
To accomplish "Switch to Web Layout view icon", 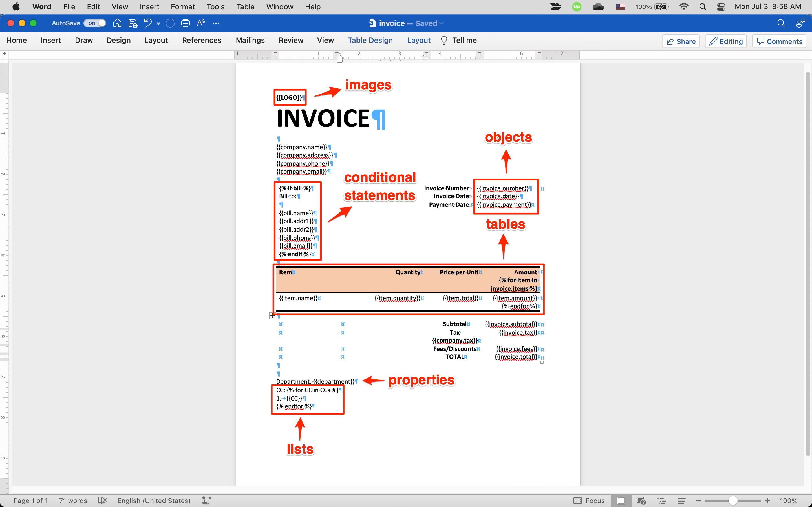I will (x=641, y=501).
